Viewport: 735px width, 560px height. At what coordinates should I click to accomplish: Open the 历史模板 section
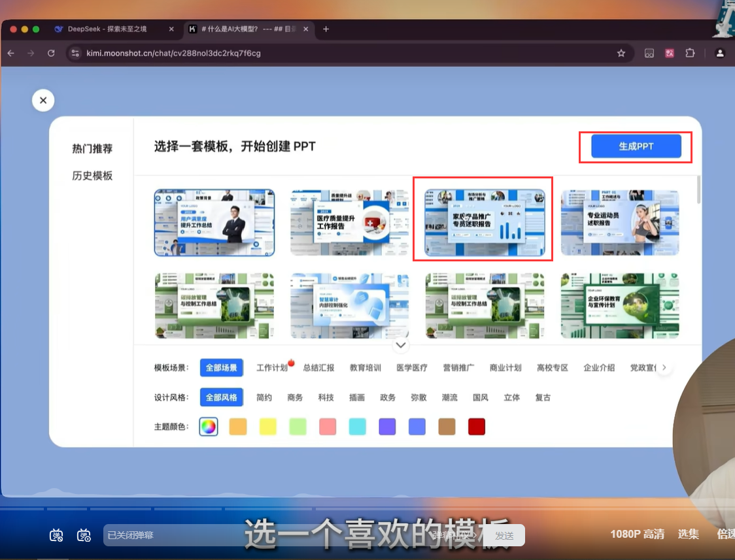[x=92, y=176]
